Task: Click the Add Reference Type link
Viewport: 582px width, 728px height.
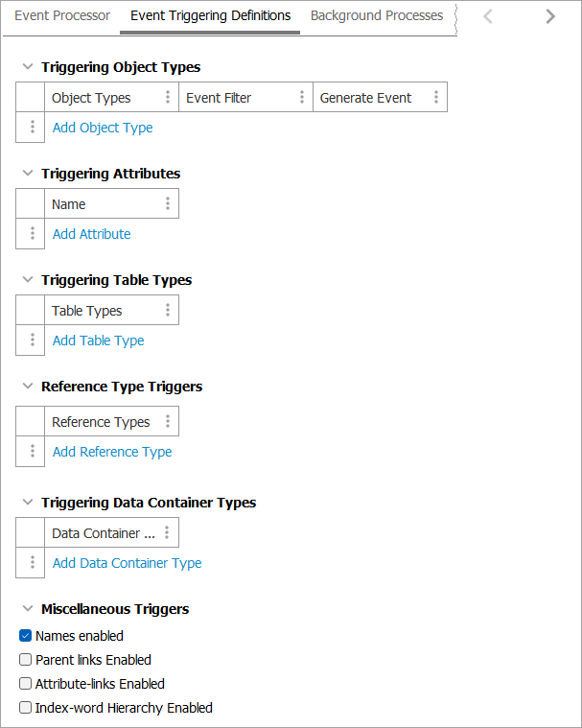Action: [x=112, y=452]
